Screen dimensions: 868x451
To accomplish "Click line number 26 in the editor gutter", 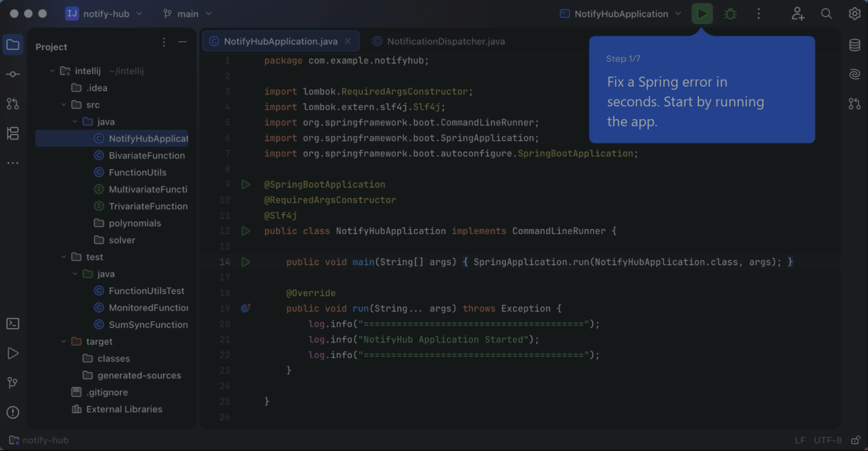I will tap(225, 417).
